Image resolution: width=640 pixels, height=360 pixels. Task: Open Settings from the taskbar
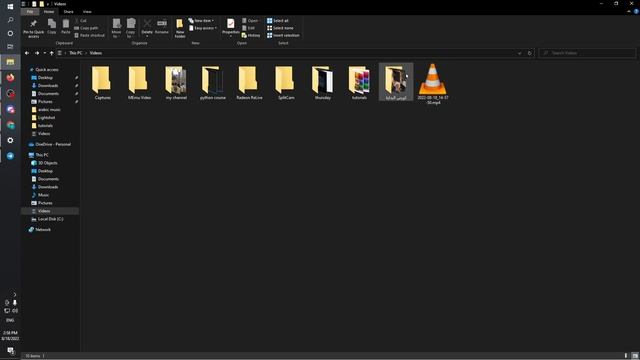10,140
